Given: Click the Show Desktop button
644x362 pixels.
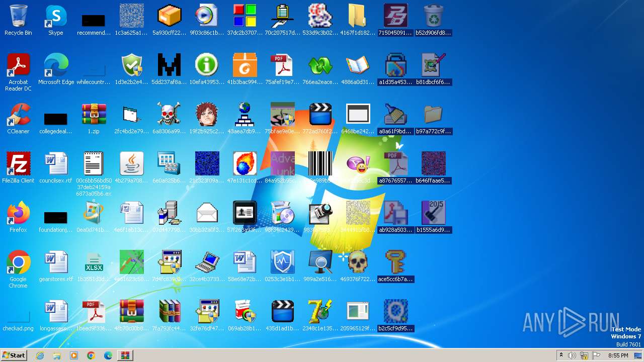Looking at the screenshot, I should click(638, 355).
